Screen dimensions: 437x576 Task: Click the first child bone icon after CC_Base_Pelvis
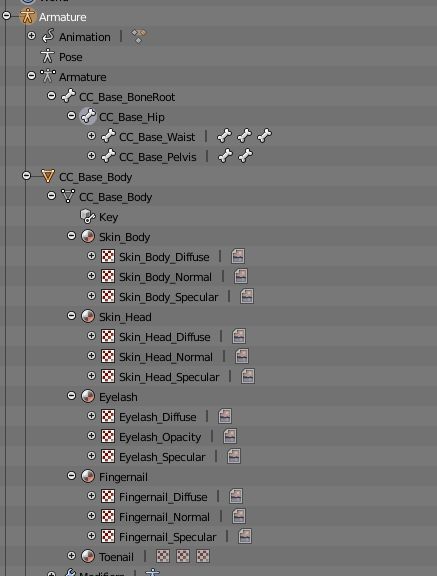pos(225,156)
